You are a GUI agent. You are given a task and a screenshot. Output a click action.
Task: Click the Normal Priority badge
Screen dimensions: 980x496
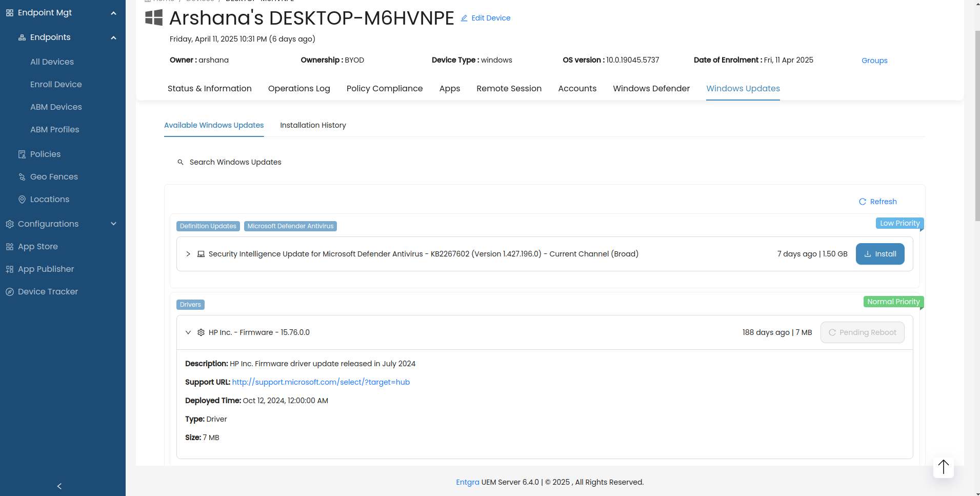(893, 302)
